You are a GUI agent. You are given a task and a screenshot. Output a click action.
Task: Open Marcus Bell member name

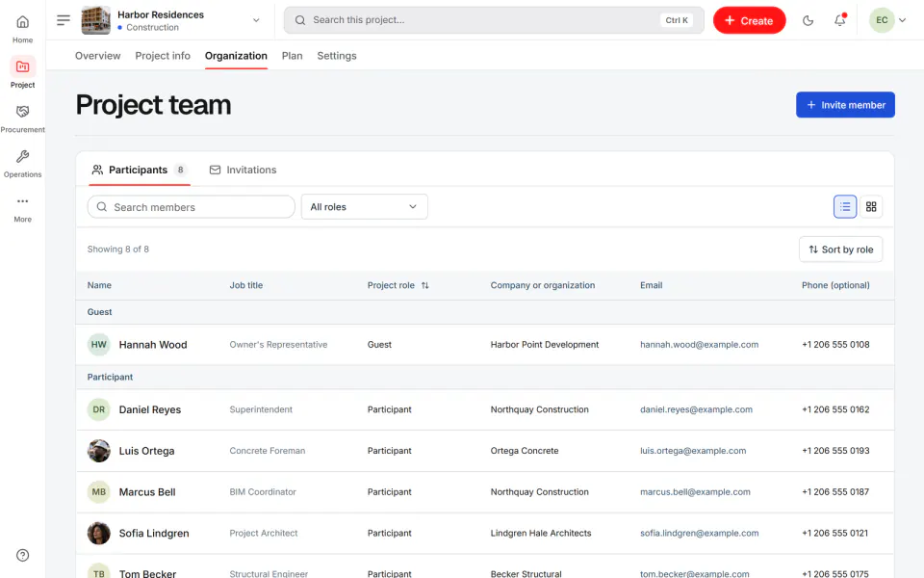point(147,492)
